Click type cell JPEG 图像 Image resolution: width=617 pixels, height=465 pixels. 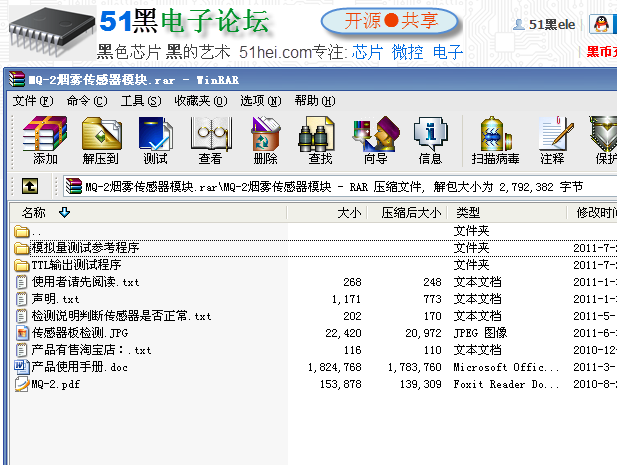480,333
